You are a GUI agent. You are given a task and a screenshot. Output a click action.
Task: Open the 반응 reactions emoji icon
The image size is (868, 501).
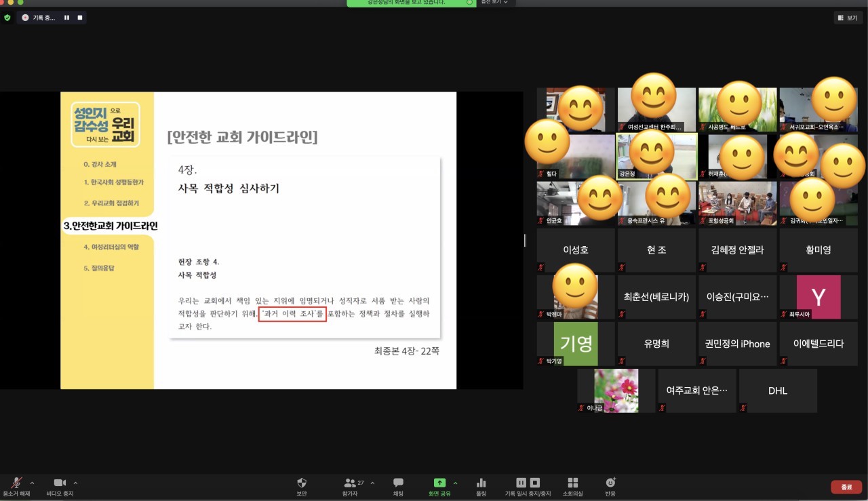pyautogui.click(x=610, y=483)
